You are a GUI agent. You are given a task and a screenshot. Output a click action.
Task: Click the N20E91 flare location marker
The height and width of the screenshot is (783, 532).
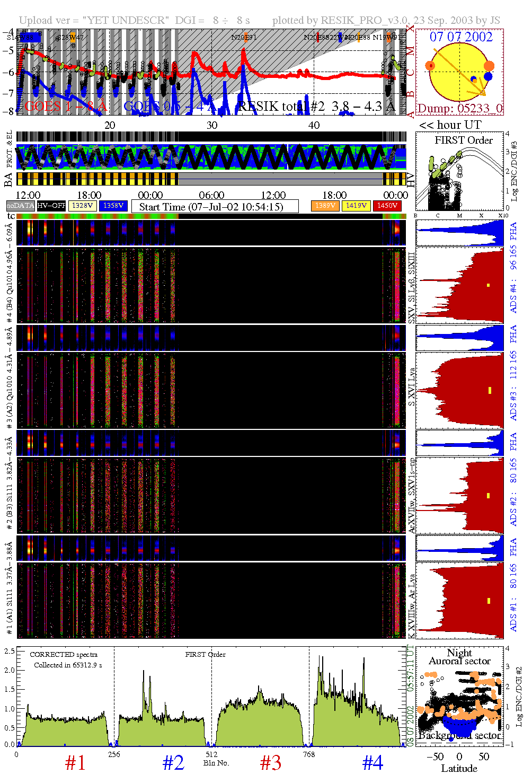[244, 38]
